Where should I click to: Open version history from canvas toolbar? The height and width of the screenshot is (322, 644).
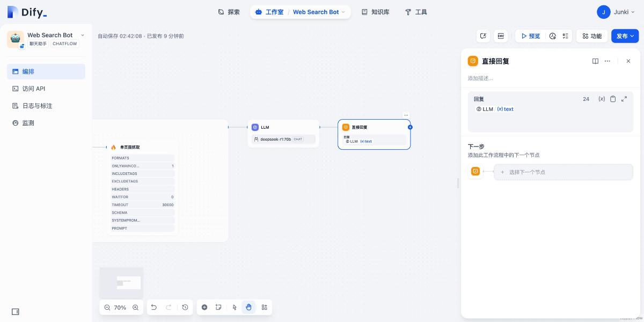[185, 307]
